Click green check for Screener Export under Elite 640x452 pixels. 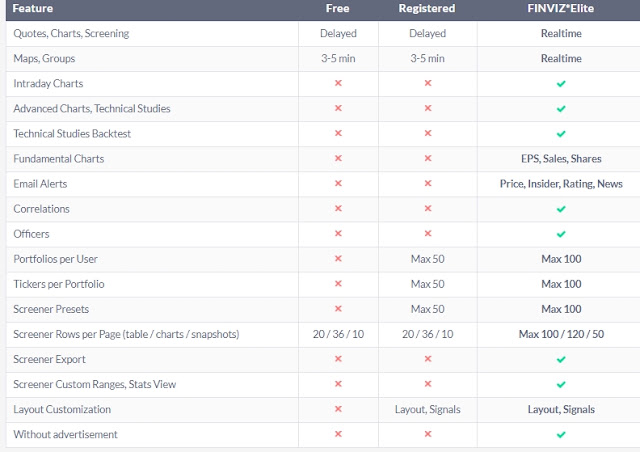coord(561,360)
